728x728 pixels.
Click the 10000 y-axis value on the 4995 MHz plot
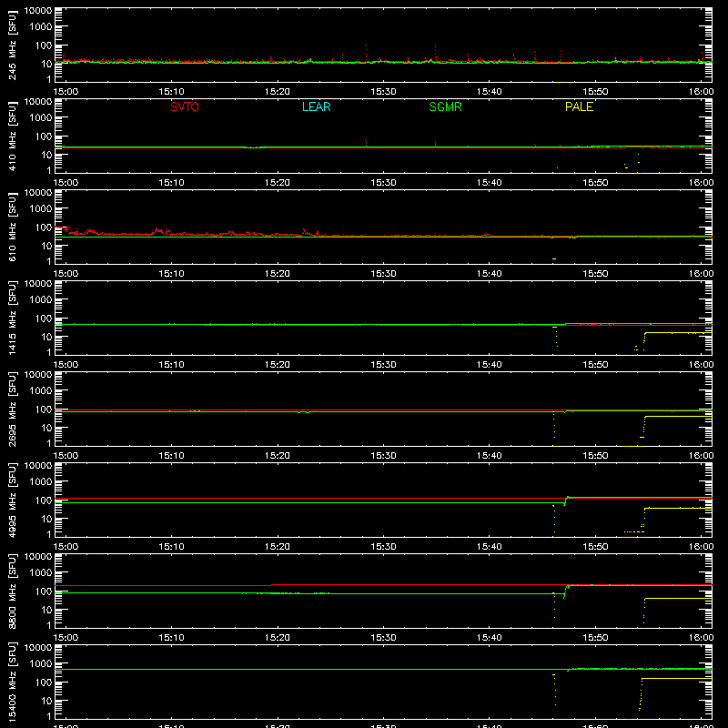[x=38, y=466]
